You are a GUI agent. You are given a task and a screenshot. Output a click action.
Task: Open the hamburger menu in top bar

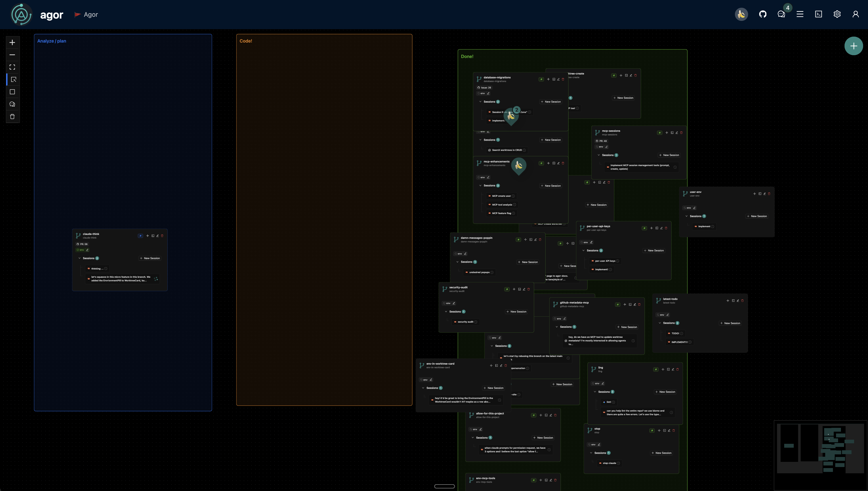coord(800,14)
